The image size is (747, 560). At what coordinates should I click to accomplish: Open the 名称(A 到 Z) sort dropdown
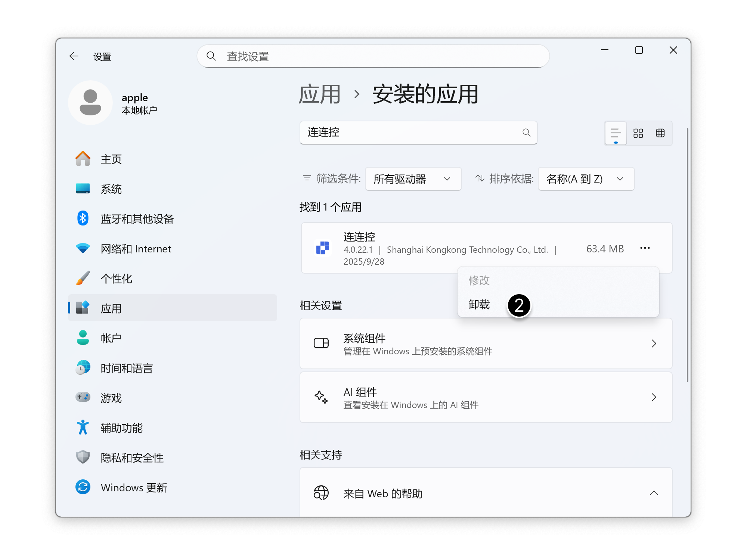586,179
